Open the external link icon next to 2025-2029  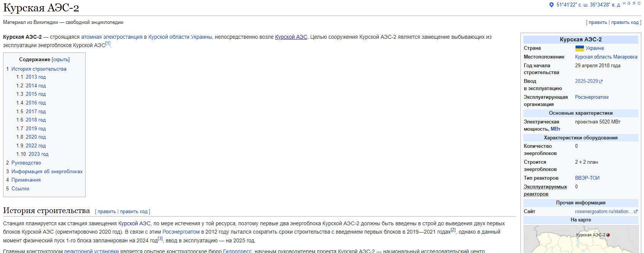(x=601, y=81)
